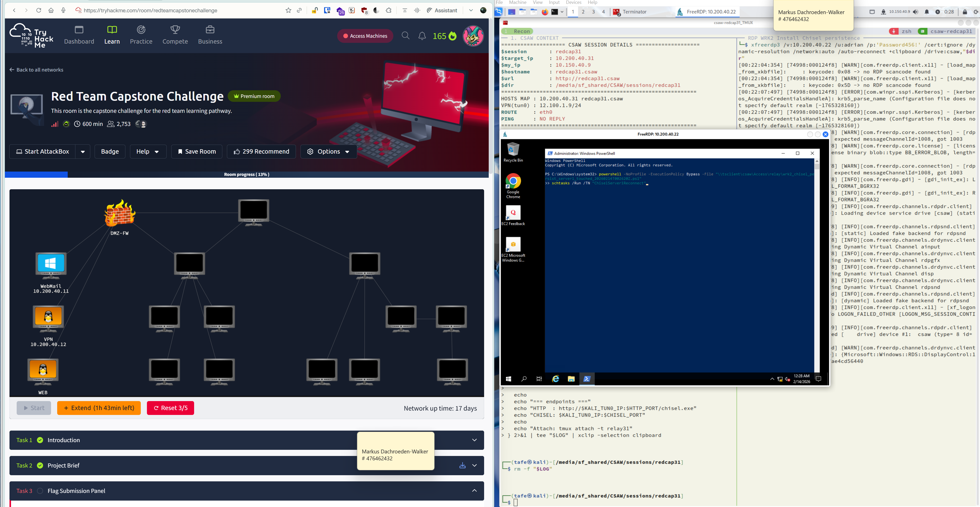Screen dimensions: 980x507
Task: Switch to workspace 2 in panel
Action: point(583,12)
